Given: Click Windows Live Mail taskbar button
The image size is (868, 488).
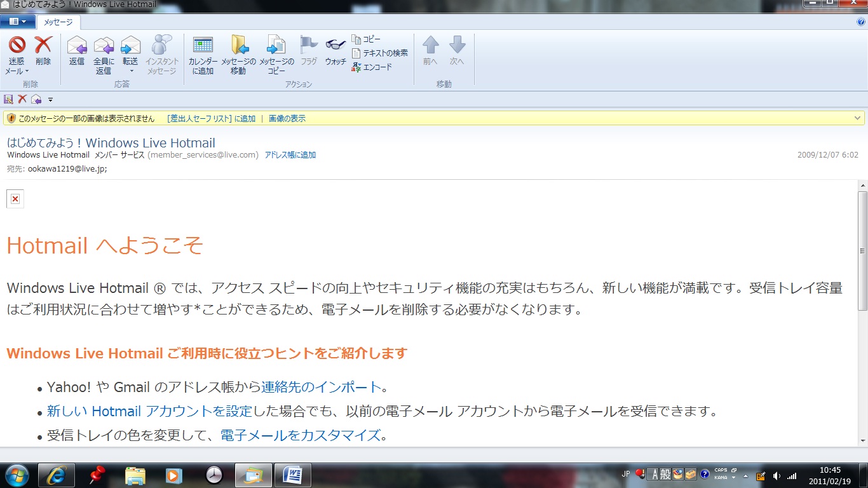Looking at the screenshot, I should point(254,475).
